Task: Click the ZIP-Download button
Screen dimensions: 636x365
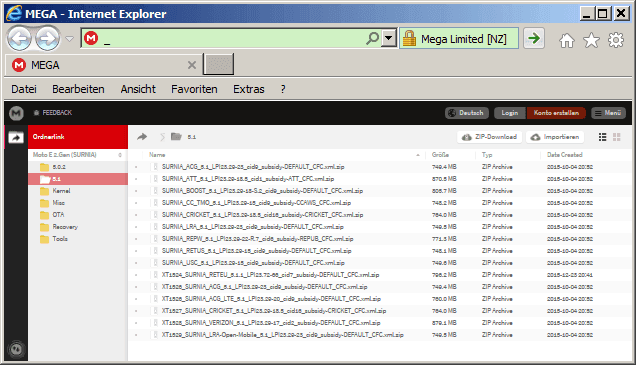Action: 490,137
